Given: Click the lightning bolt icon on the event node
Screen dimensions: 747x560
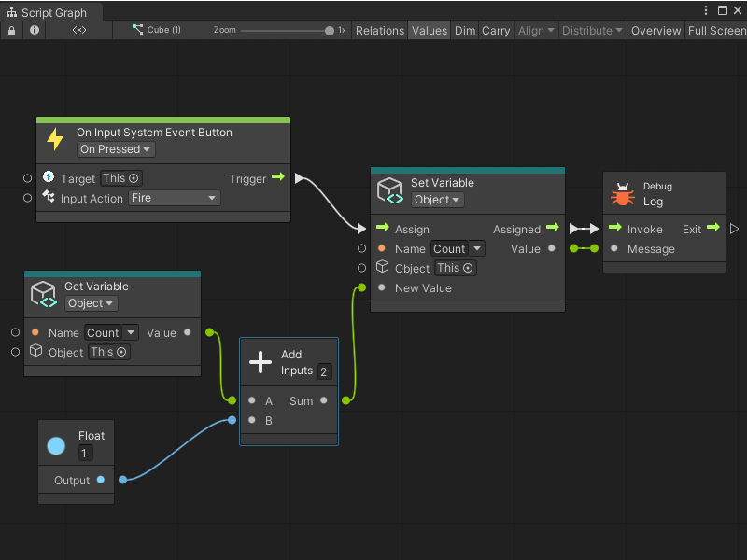Looking at the screenshot, I should (54, 138).
